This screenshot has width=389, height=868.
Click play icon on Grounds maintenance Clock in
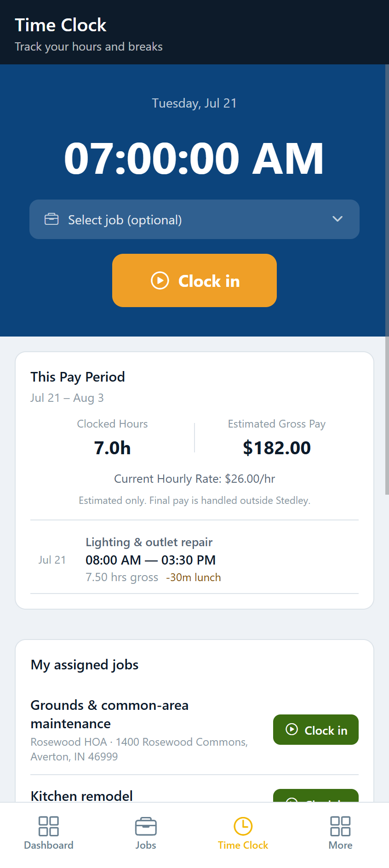292,729
